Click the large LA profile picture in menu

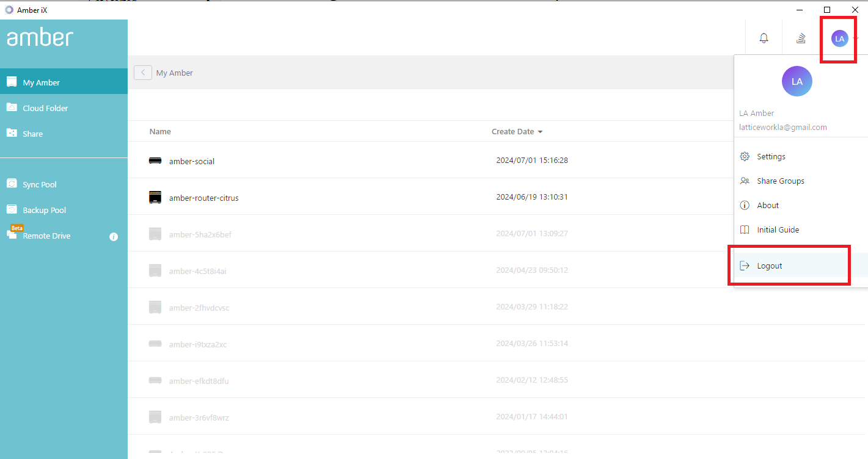click(797, 81)
